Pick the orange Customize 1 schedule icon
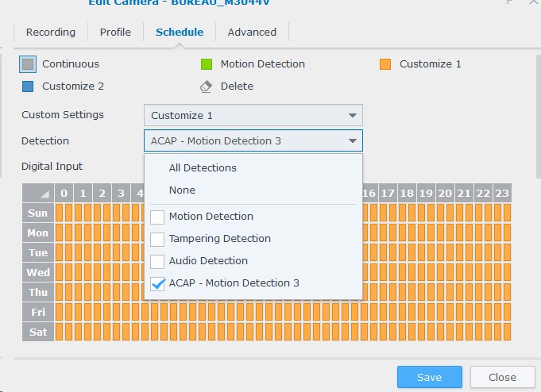Viewport: 541px width, 392px height. pos(385,64)
